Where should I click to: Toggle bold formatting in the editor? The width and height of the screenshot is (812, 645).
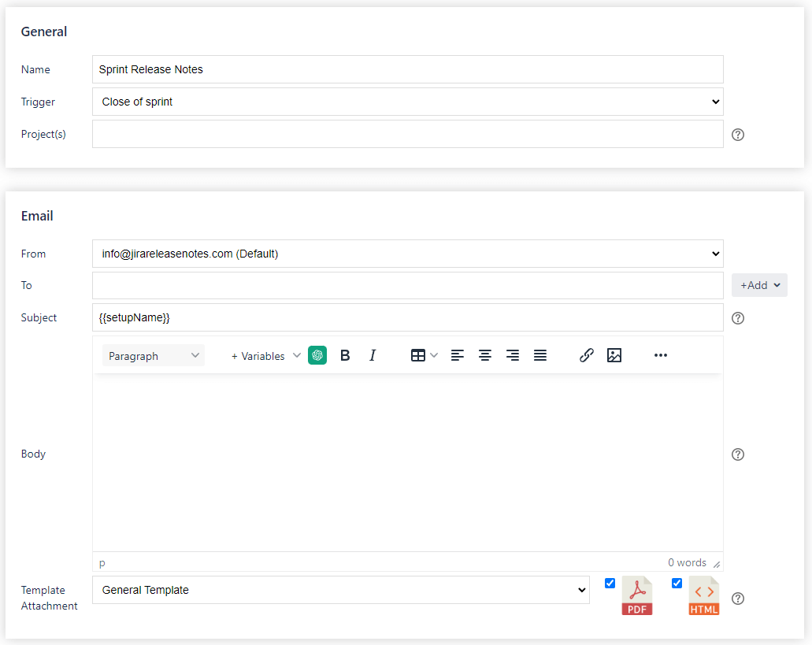[x=345, y=355]
